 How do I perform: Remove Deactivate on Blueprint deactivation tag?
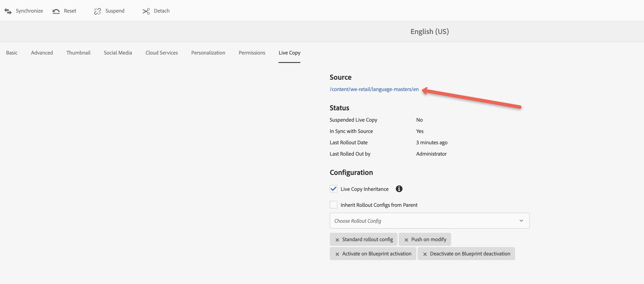[x=425, y=254]
